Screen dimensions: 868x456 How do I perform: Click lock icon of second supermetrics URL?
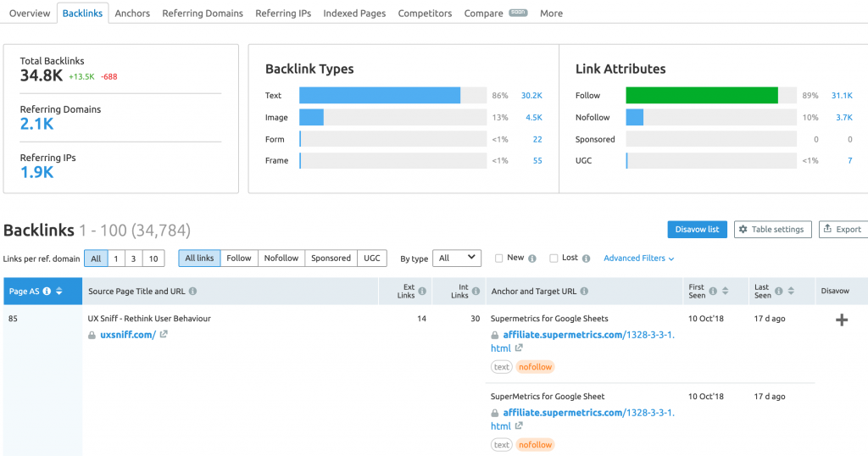(494, 414)
